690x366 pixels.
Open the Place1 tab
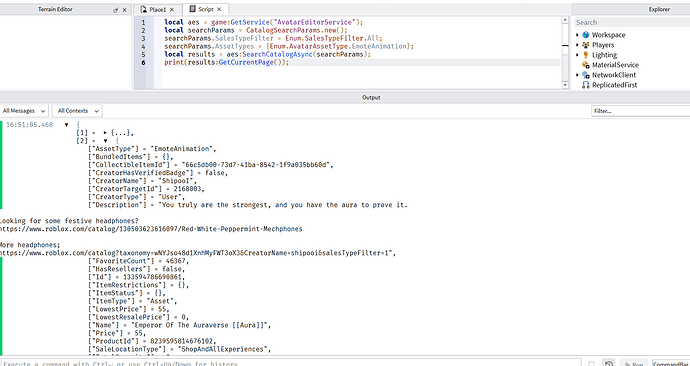[157, 9]
